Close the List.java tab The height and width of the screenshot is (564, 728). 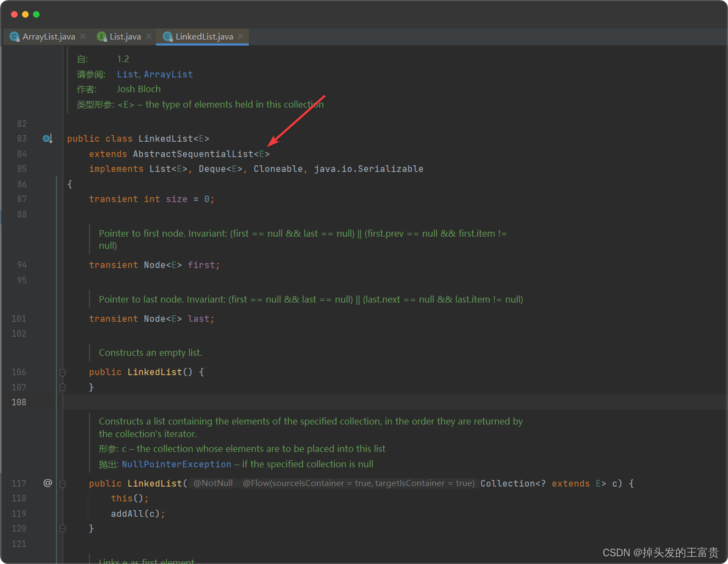tap(149, 36)
